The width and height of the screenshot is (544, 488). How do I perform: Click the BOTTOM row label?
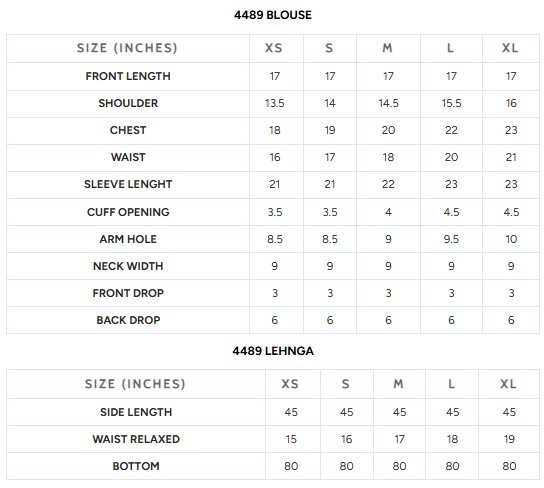pos(136,466)
